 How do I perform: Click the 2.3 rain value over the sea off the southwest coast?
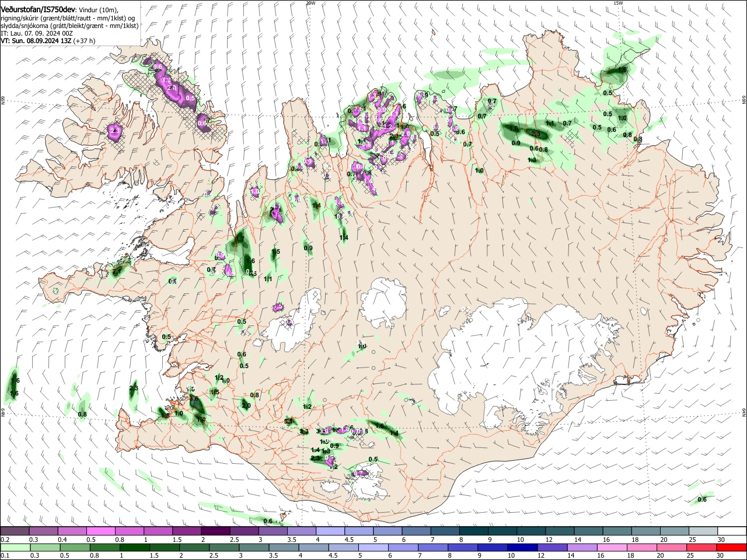[134, 388]
